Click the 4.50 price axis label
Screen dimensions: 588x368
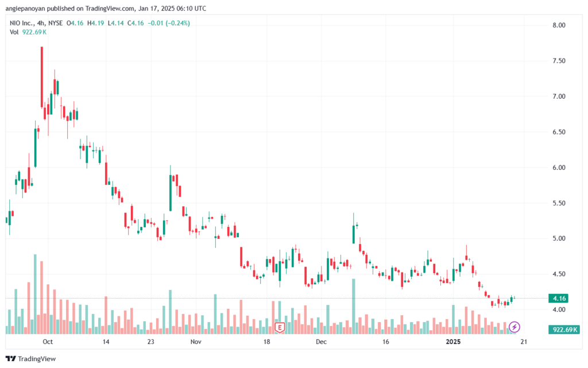coord(559,274)
